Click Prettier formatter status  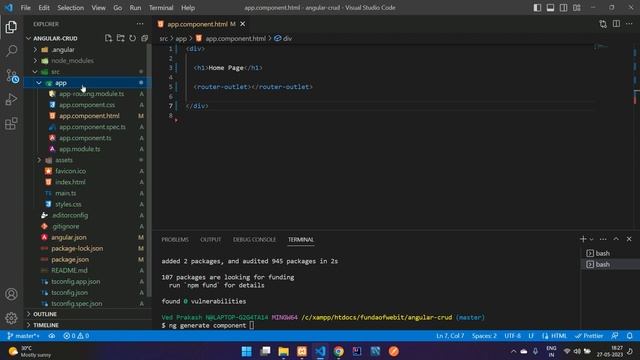[x=589, y=336]
